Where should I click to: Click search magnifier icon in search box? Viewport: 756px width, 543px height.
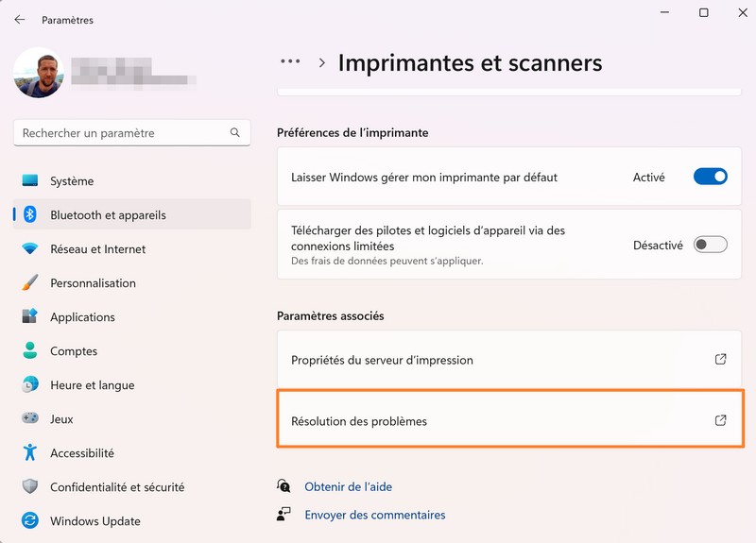pos(235,133)
